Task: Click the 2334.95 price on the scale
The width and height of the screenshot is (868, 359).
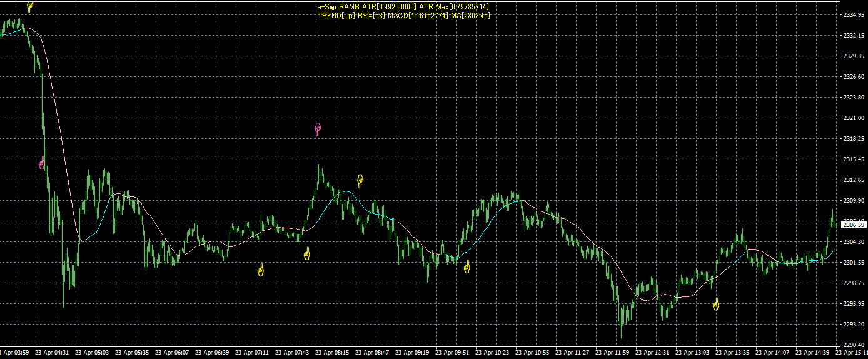Action: point(854,15)
